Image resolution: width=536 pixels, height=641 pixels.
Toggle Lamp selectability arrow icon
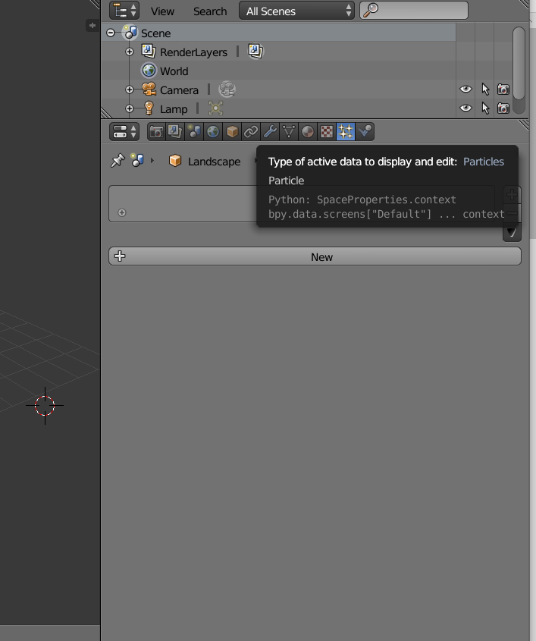[485, 108]
